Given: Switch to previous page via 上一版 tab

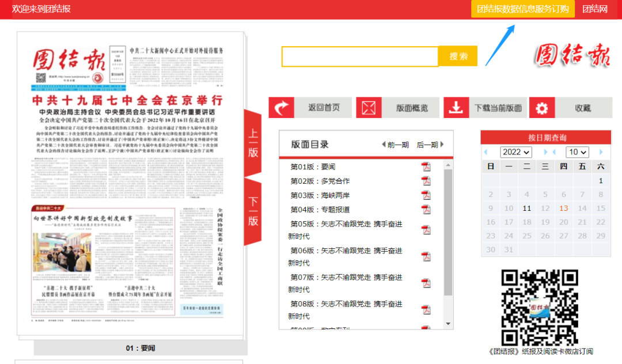Looking at the screenshot, I should [253, 143].
